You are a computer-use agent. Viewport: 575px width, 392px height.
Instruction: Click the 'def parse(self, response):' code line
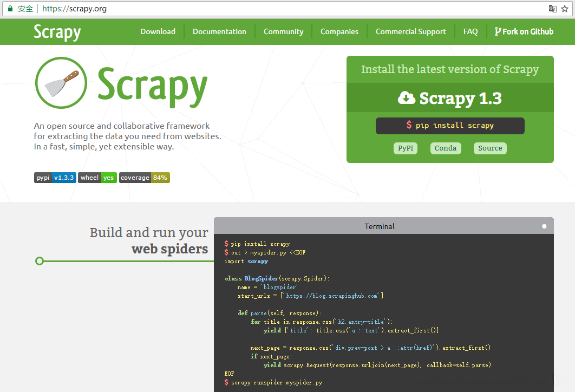[x=279, y=313]
